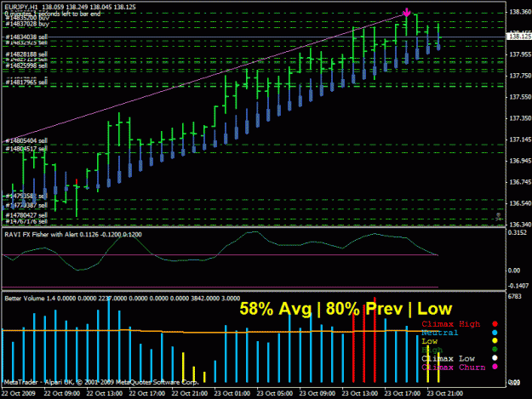
Task: Click the blue Neutral legend dot
Action: (x=495, y=333)
